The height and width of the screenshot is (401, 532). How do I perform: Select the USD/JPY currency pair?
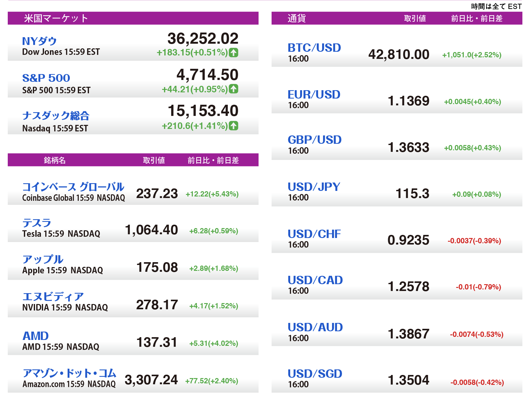(x=314, y=187)
